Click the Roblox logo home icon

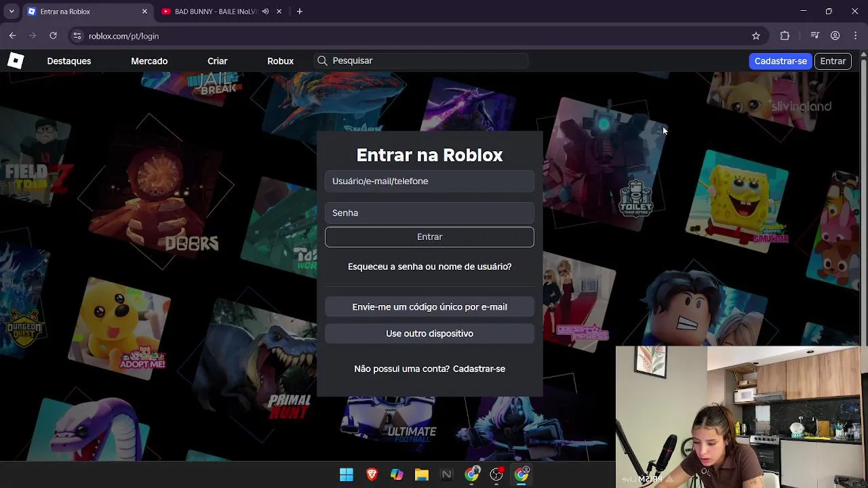(16, 61)
